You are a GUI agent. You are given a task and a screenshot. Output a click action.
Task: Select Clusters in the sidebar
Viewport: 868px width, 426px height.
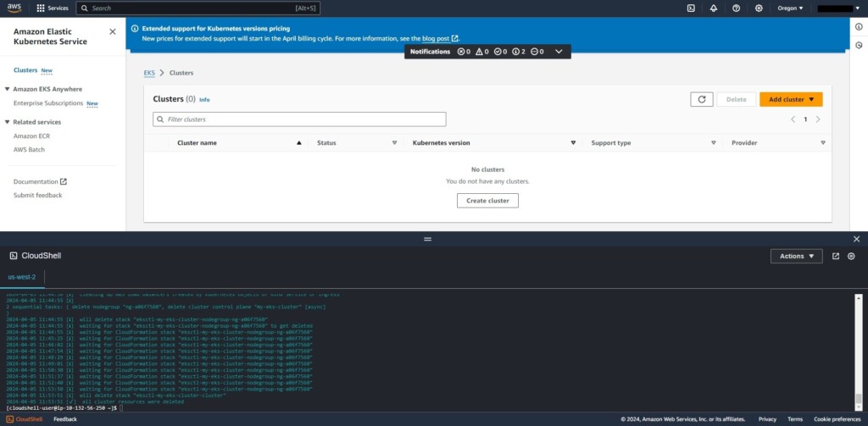[x=25, y=70]
